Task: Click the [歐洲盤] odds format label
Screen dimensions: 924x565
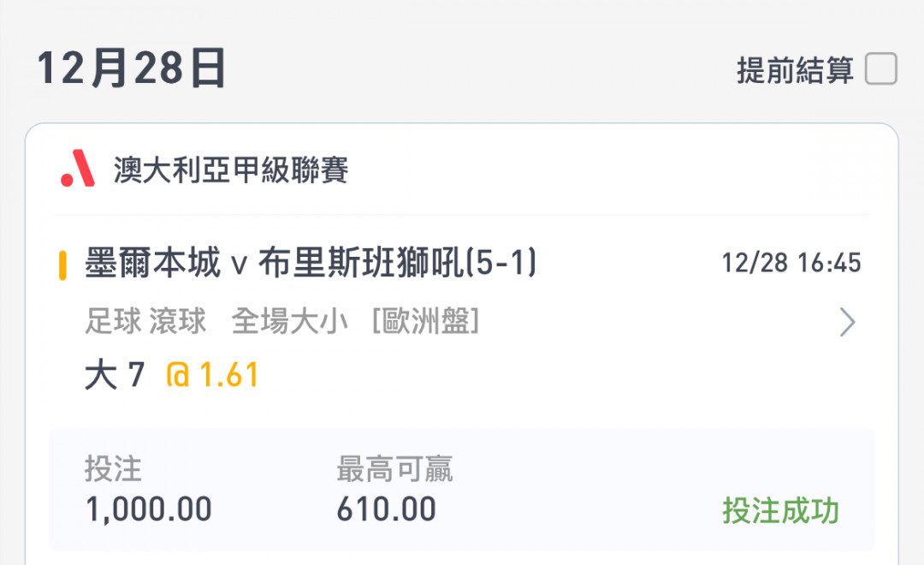Action: coord(425,321)
